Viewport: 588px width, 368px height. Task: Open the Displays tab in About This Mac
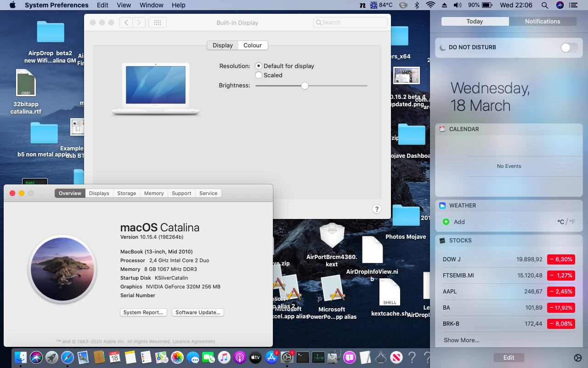[x=99, y=193]
